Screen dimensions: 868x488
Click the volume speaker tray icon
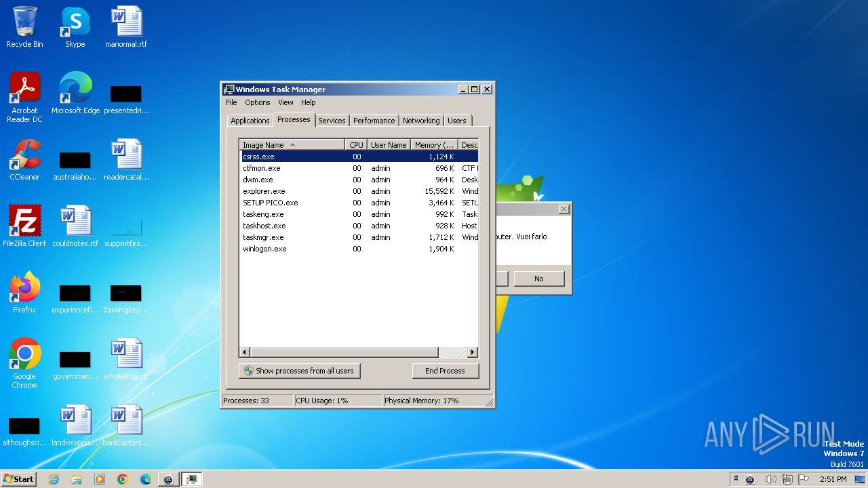pyautogui.click(x=770, y=479)
